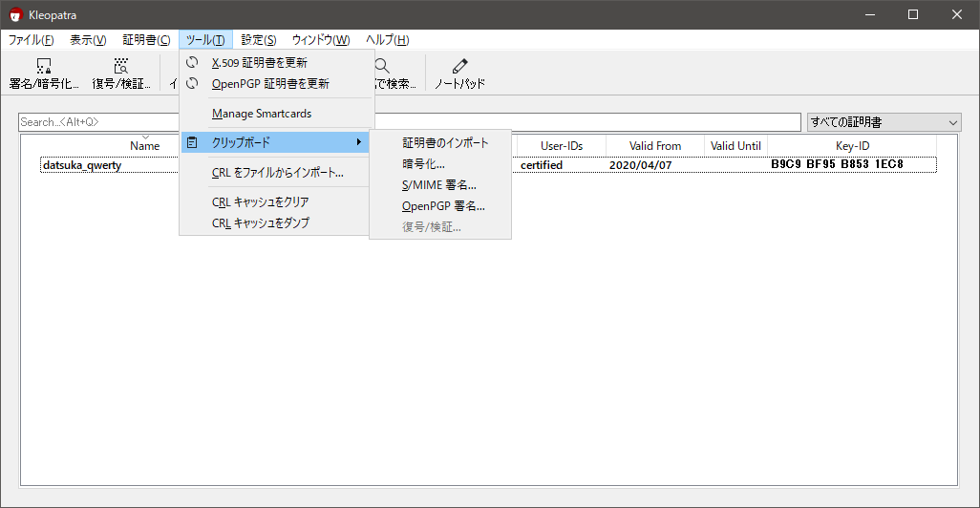Choose OpenPGP 署名... in clipboard submenu
Screen dimensions: 980x508
pyautogui.click(x=440, y=206)
